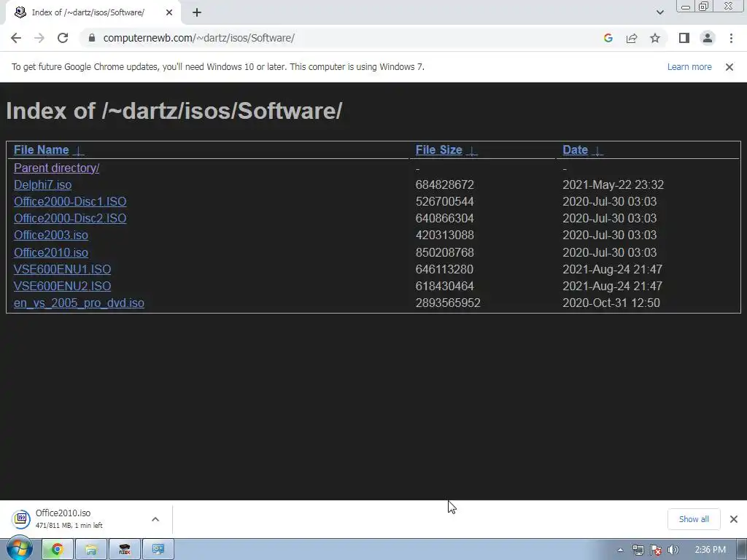Open Action Center flag icon
747x560 pixels.
[656, 550]
